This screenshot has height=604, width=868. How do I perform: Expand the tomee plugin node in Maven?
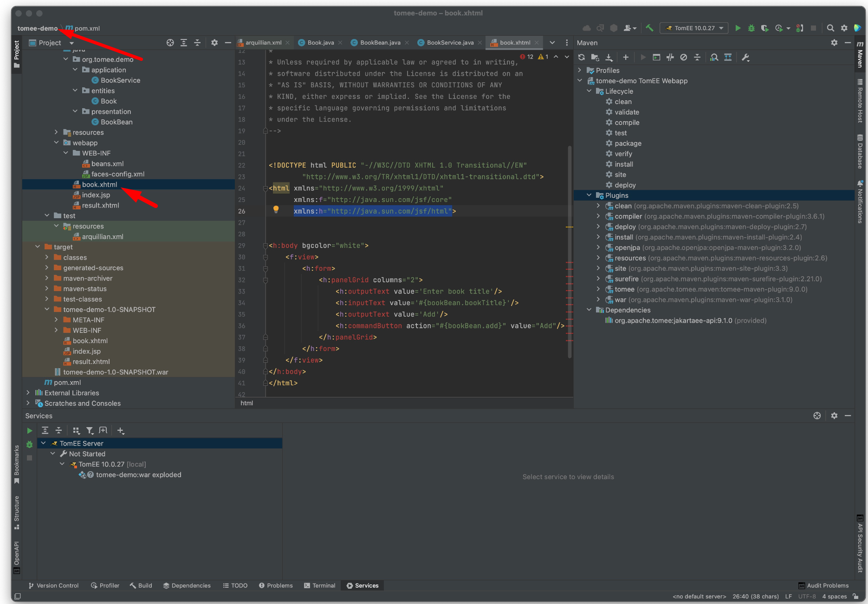point(598,289)
